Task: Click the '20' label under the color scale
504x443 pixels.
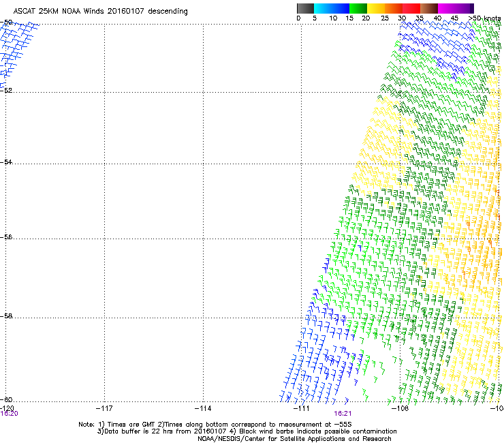Action: 366,18
